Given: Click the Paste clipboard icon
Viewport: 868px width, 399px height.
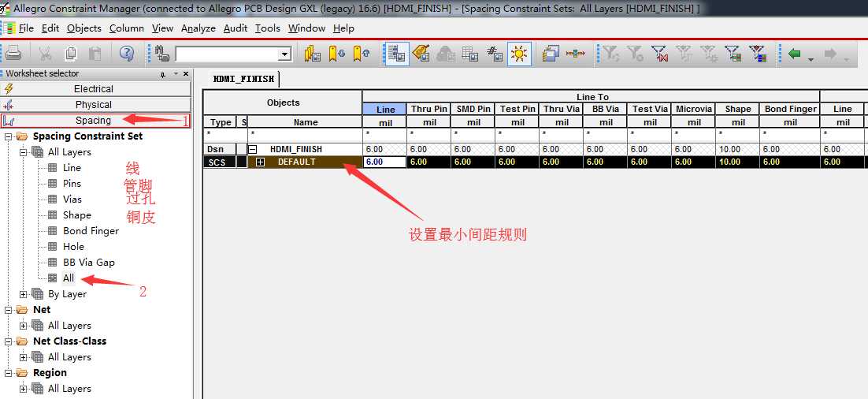Looking at the screenshot, I should (95, 54).
